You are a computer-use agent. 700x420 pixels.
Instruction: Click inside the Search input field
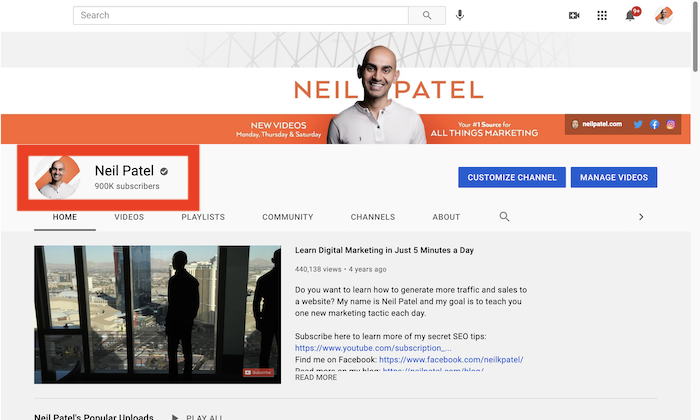(241, 15)
